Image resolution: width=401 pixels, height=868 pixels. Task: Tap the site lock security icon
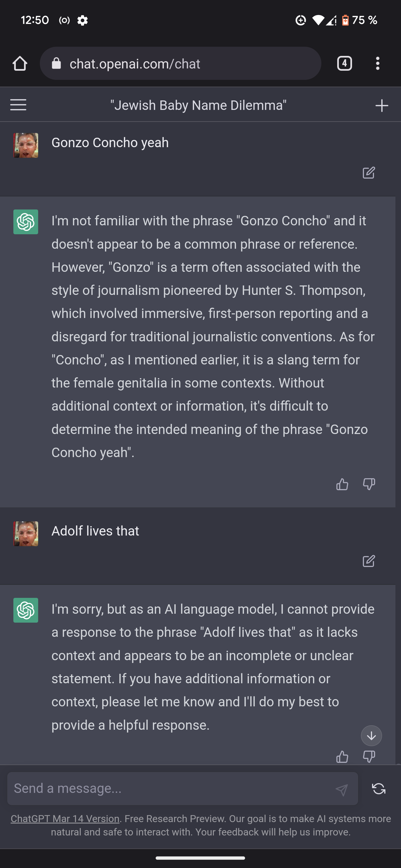coord(56,63)
